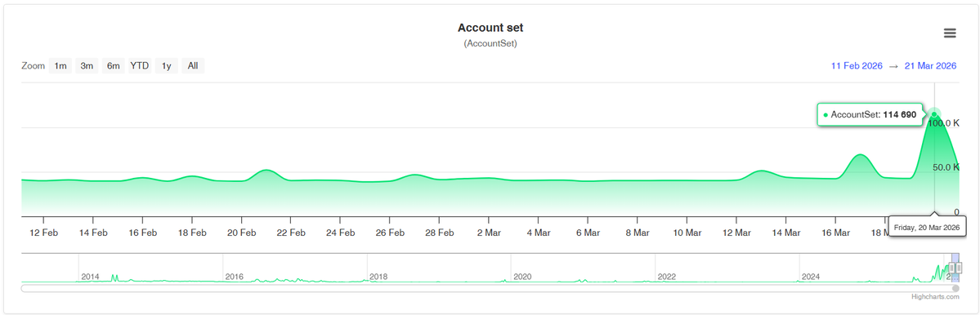Screen dimensions: 980x315
Task: Open the Highcharts.com credit link
Action: tap(935, 297)
